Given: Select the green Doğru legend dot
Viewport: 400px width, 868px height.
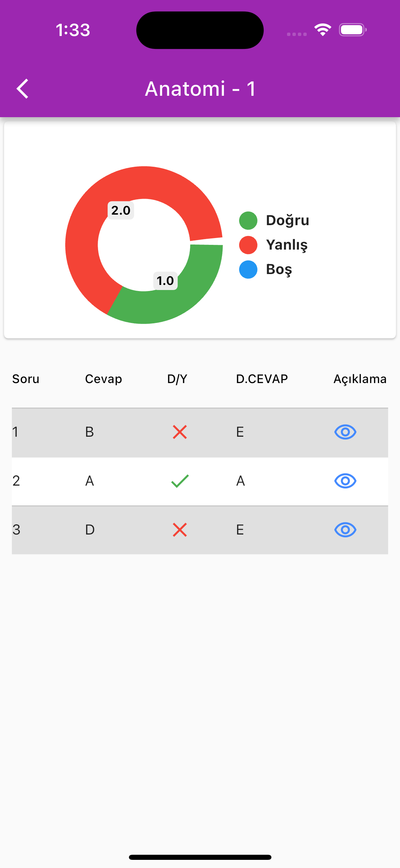Looking at the screenshot, I should point(248,220).
